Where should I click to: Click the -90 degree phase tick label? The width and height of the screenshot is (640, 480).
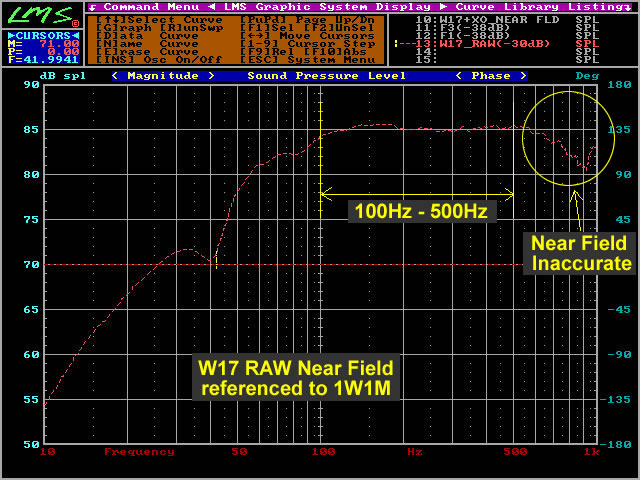pyautogui.click(x=619, y=355)
